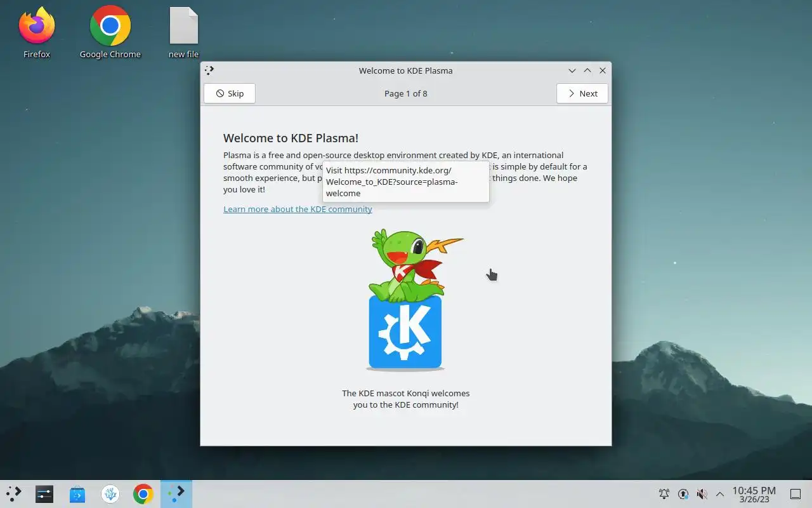Launch Chrome from the taskbar

point(143,494)
